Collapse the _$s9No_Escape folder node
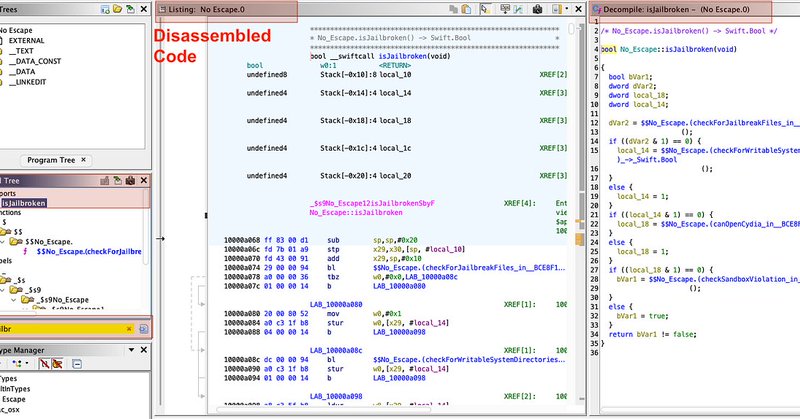The image size is (800, 419). (x=14, y=300)
